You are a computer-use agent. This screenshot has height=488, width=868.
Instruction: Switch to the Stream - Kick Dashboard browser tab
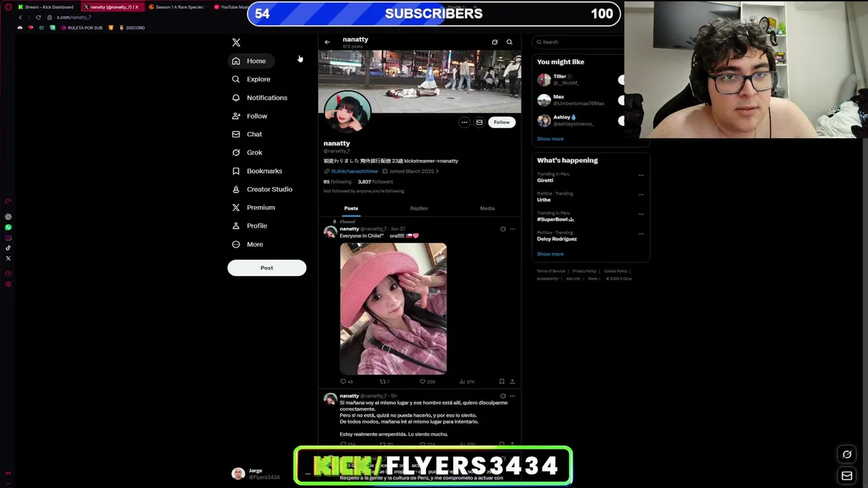pyautogui.click(x=46, y=7)
